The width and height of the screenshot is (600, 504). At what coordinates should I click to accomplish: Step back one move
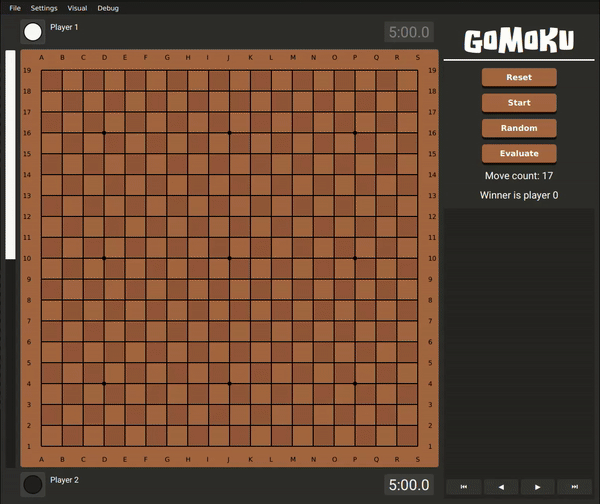(500, 486)
